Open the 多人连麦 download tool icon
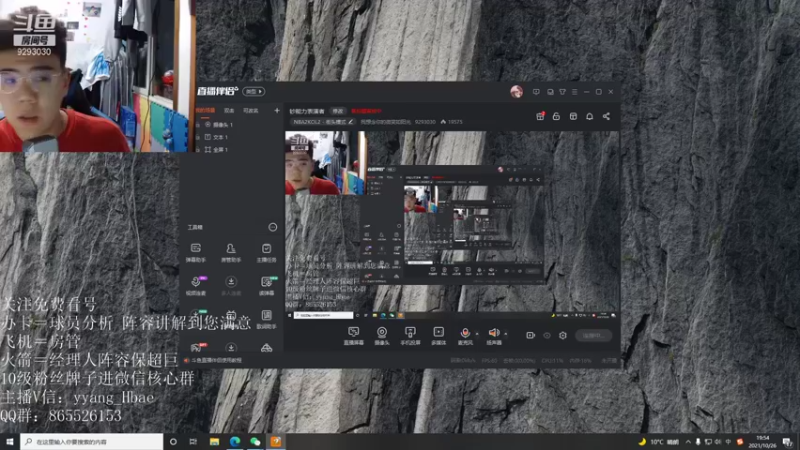Image resolution: width=800 pixels, height=450 pixels. pyautogui.click(x=231, y=286)
